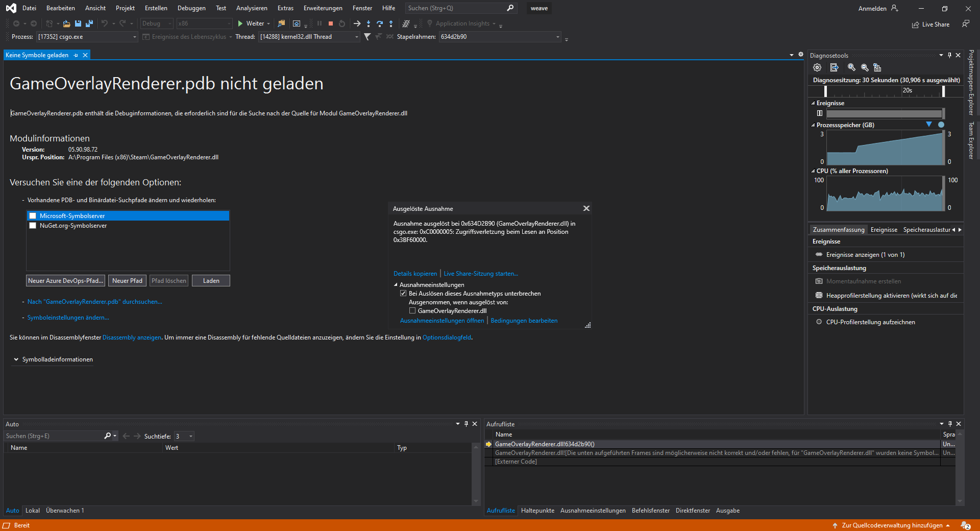Toggle the CPU-Profilerstellung aufzeichnen radio
Viewport: 980px width, 531px height.
[x=819, y=322]
